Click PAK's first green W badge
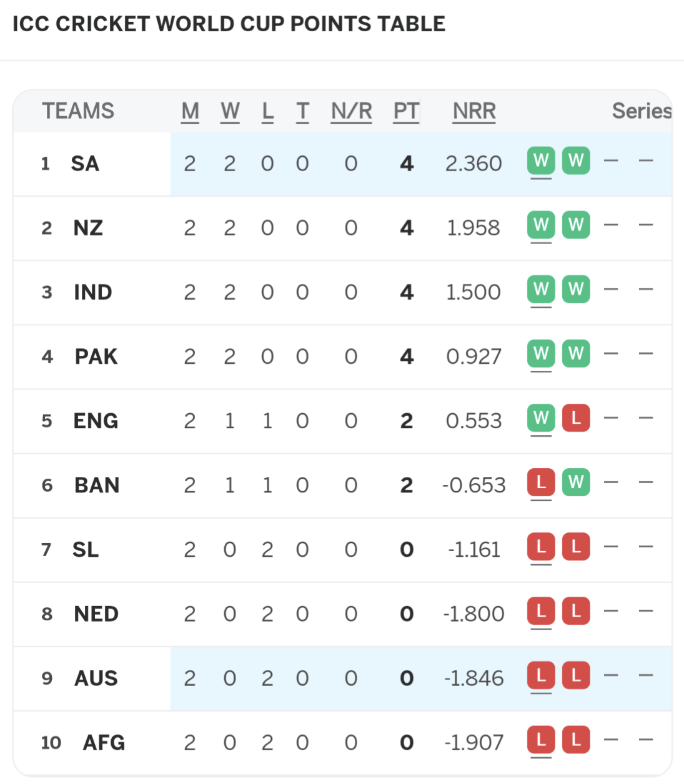This screenshot has height=784, width=684. (x=541, y=354)
